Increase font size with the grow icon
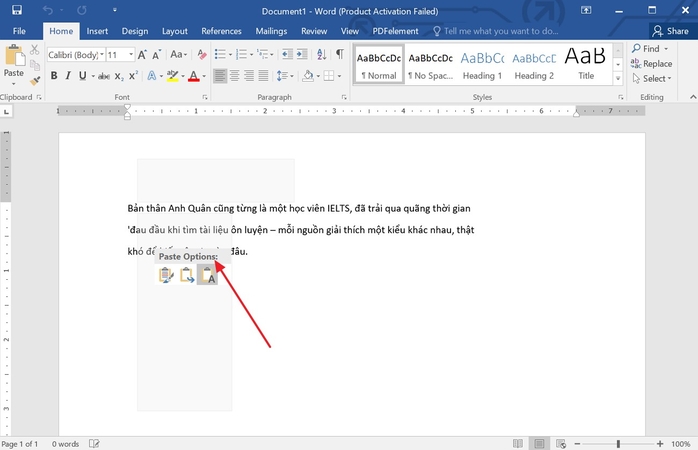The height and width of the screenshot is (450, 698). tap(142, 55)
